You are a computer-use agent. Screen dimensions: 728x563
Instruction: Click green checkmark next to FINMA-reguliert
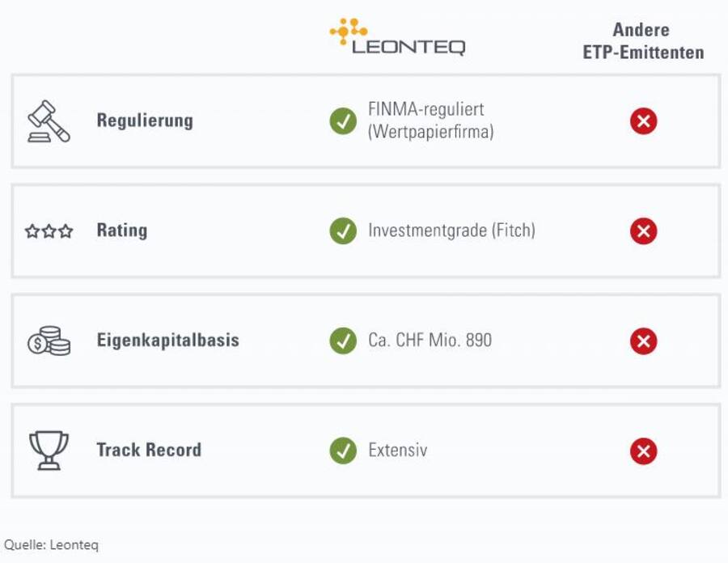[x=343, y=121]
